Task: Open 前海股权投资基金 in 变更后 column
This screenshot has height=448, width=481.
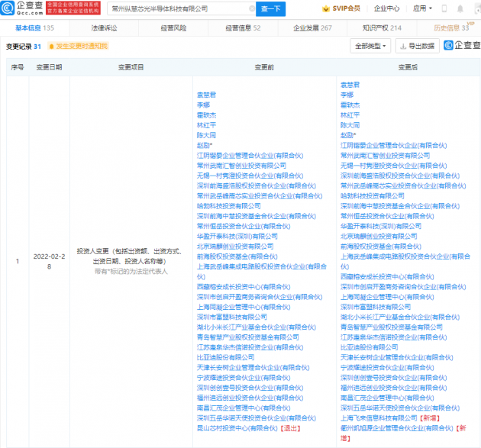Action: click(381, 247)
